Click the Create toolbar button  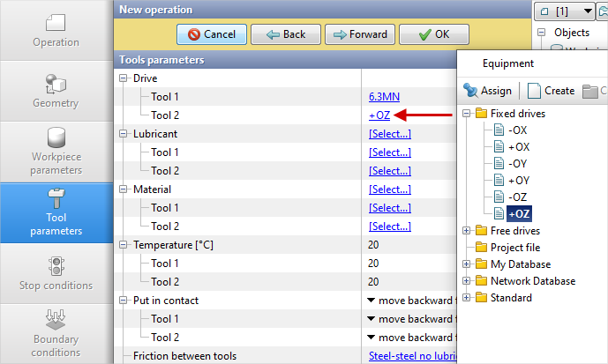[x=552, y=91]
